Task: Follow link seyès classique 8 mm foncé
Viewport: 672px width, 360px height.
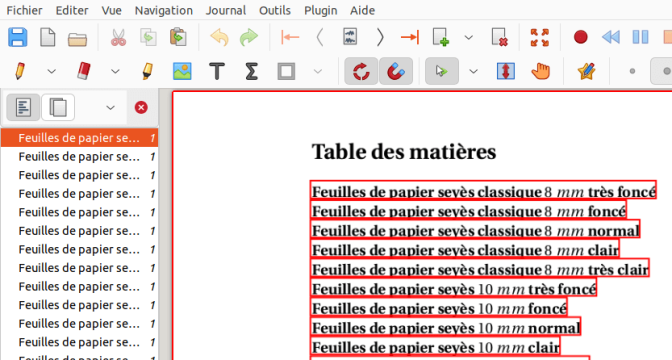Action: (x=468, y=210)
